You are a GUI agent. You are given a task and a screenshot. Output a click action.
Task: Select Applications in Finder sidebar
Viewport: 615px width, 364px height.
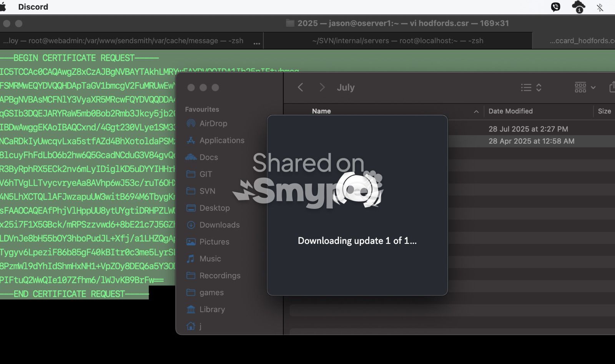[221, 141]
